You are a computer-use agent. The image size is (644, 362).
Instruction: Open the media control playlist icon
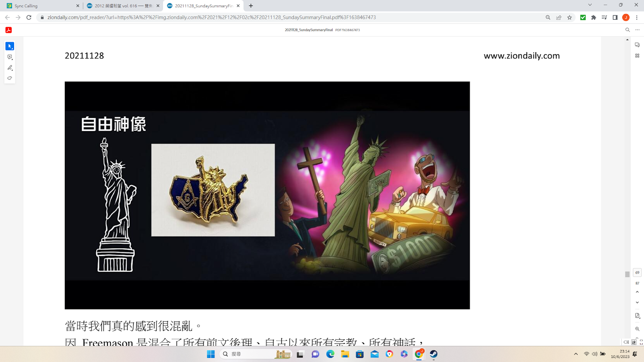coord(604,17)
